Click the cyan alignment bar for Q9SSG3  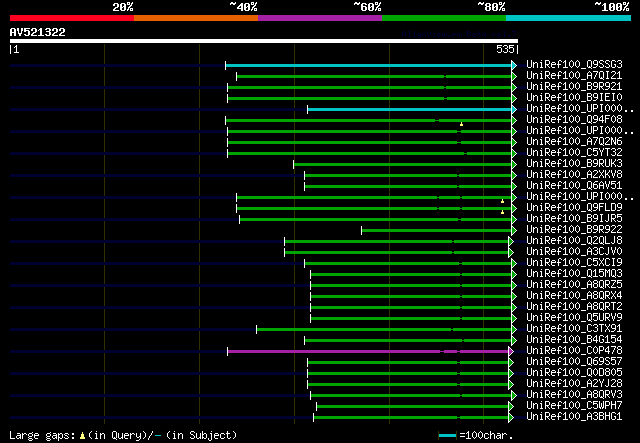pyautogui.click(x=369, y=65)
